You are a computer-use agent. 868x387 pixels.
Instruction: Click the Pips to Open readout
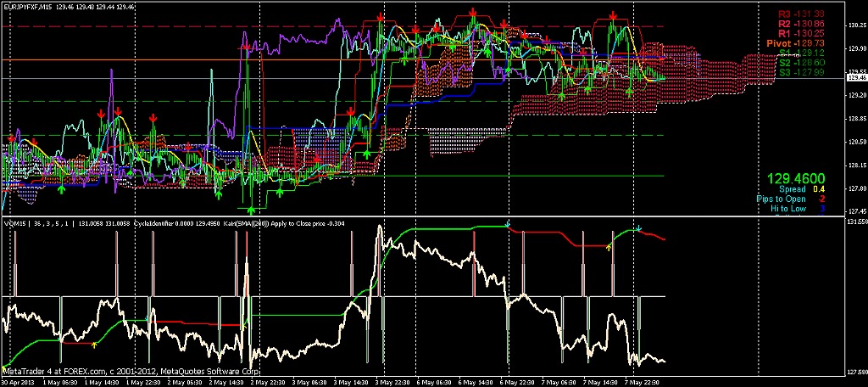click(x=792, y=199)
